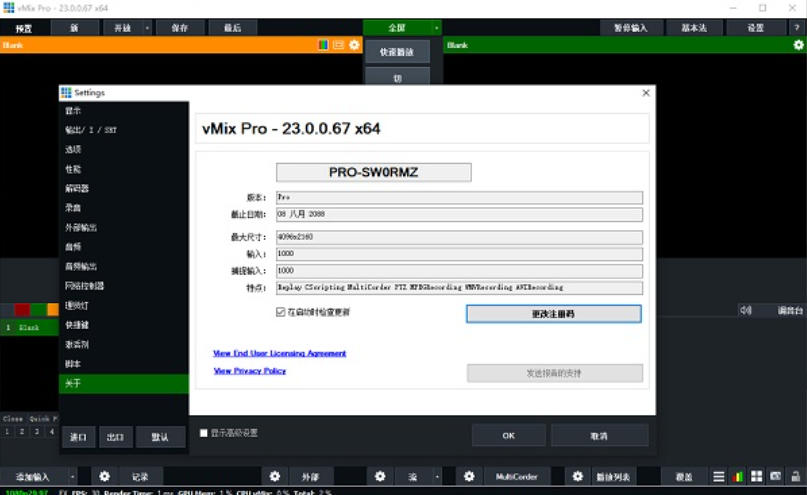Open 音频输出 settings tab
Viewport: 807px width, 495px height.
pyautogui.click(x=124, y=267)
